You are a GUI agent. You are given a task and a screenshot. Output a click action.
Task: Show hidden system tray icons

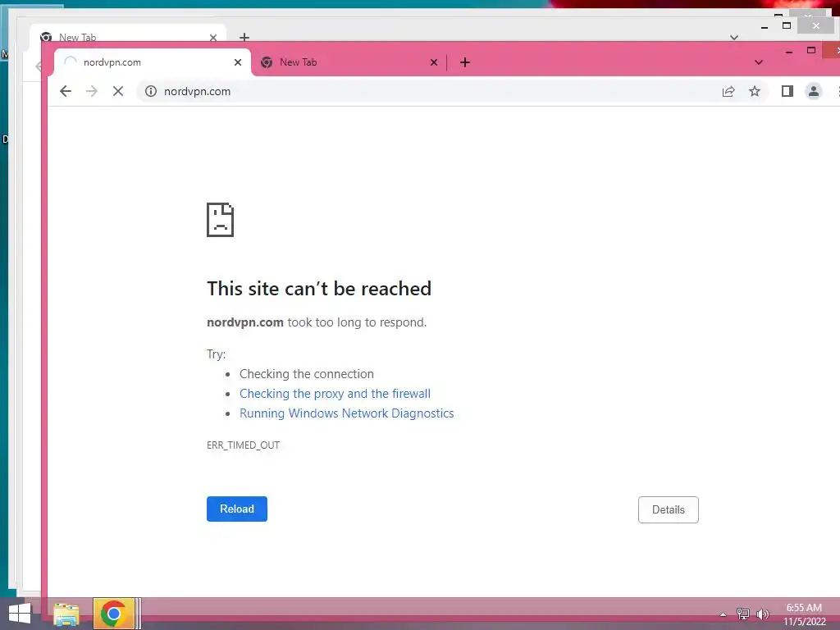[724, 614]
